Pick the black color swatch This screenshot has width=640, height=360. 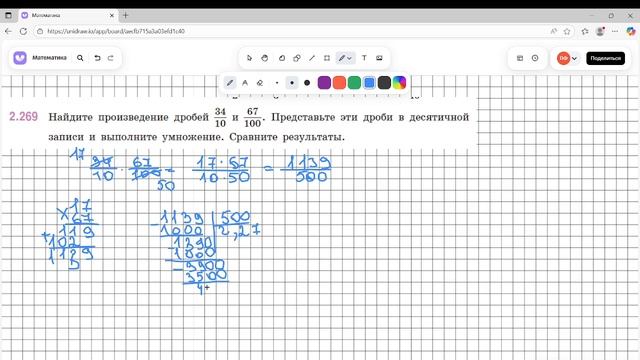click(x=384, y=83)
